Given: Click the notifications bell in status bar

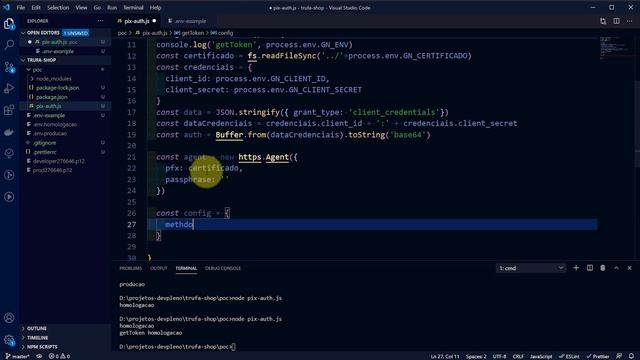Looking at the screenshot, I should pyautogui.click(x=631, y=356).
